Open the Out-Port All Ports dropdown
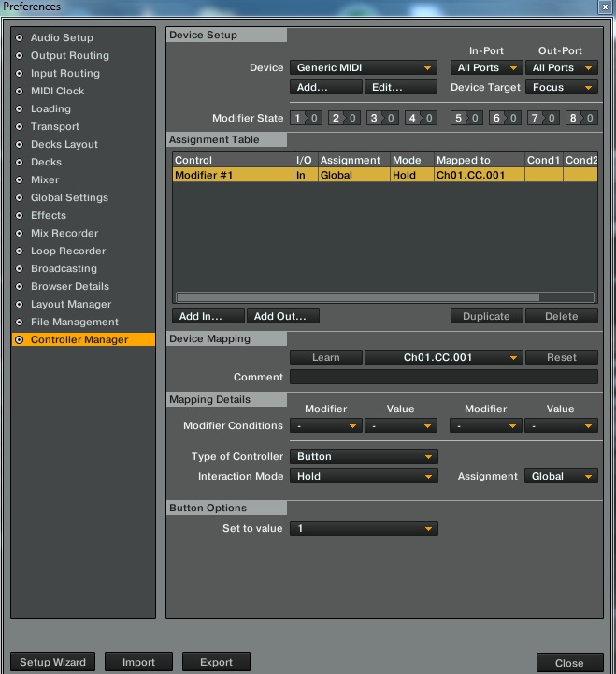616x674 pixels. pyautogui.click(x=562, y=67)
